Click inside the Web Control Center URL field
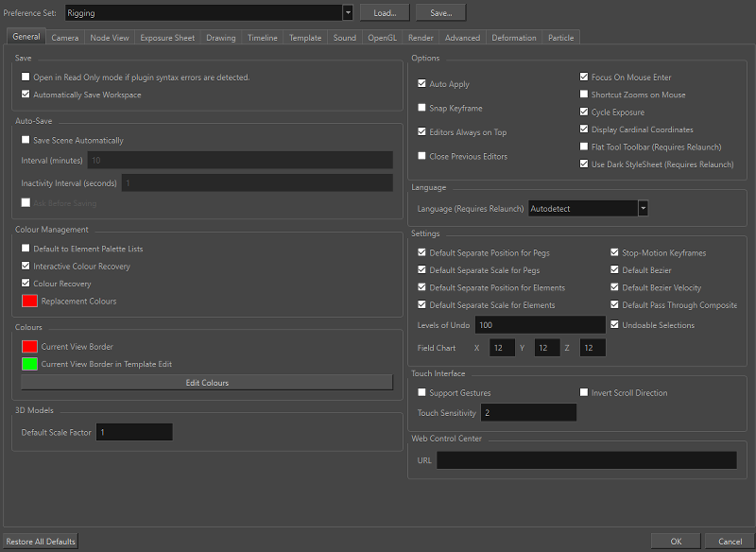 586,460
